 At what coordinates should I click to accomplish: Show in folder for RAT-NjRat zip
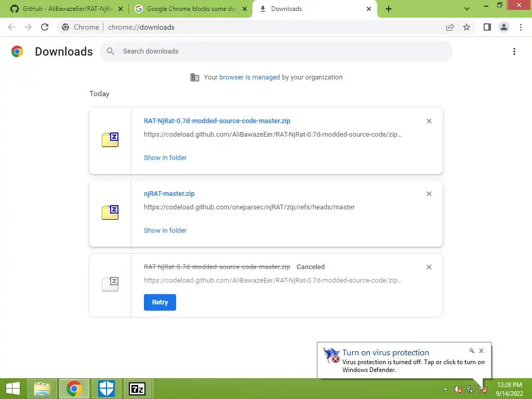pyautogui.click(x=165, y=158)
